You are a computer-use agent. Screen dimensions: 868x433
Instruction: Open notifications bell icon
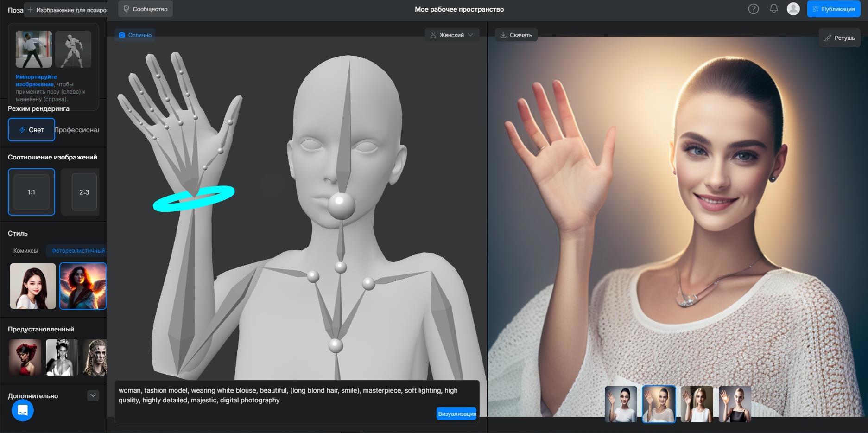point(773,9)
